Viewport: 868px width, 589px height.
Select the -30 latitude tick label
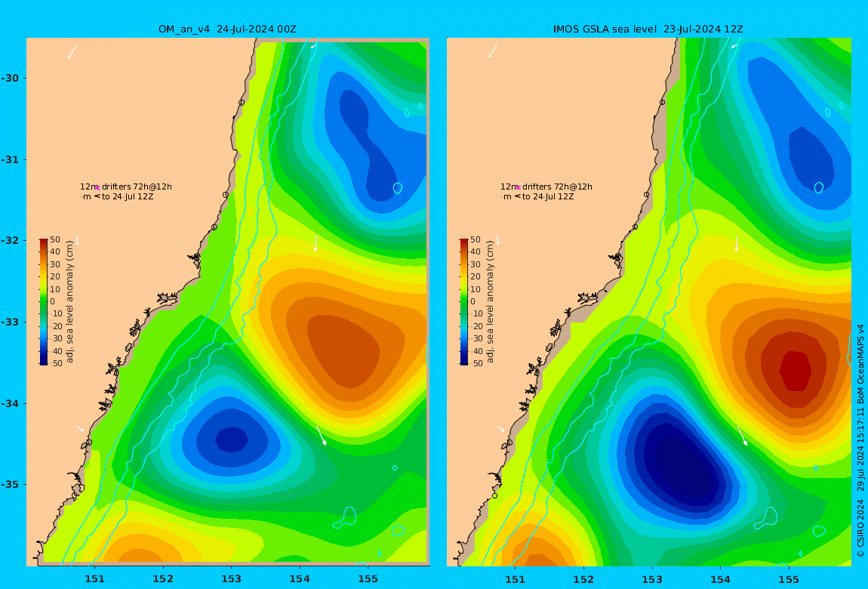pyautogui.click(x=9, y=78)
